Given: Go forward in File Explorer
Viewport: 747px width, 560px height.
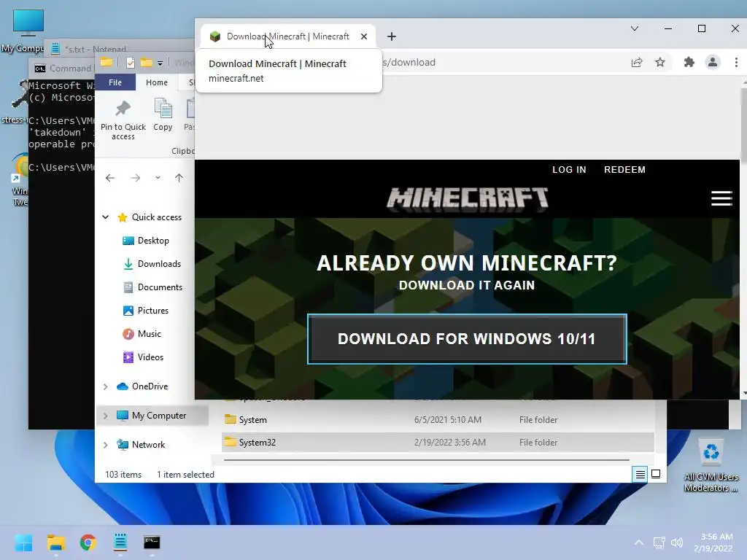Looking at the screenshot, I should (x=135, y=178).
